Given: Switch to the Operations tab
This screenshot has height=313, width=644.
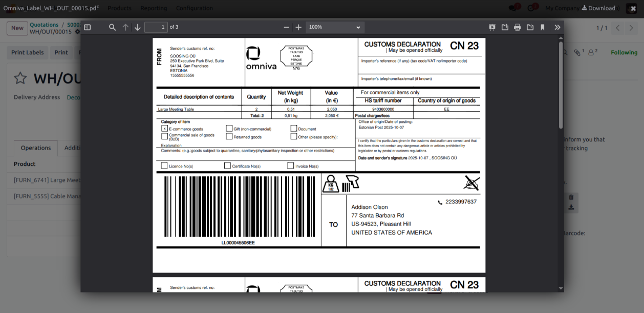Looking at the screenshot, I should click(36, 148).
